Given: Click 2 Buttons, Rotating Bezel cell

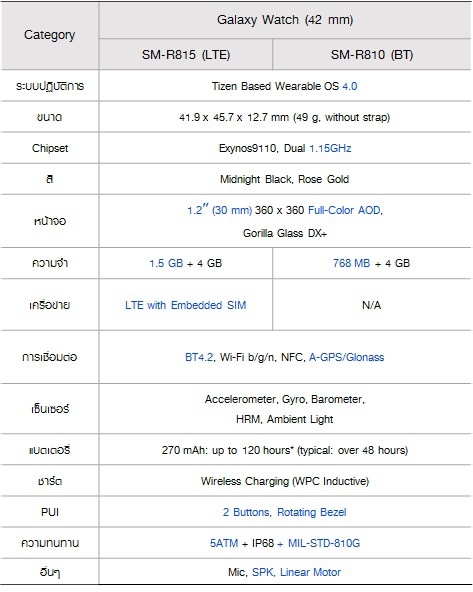Looking at the screenshot, I should (285, 512).
